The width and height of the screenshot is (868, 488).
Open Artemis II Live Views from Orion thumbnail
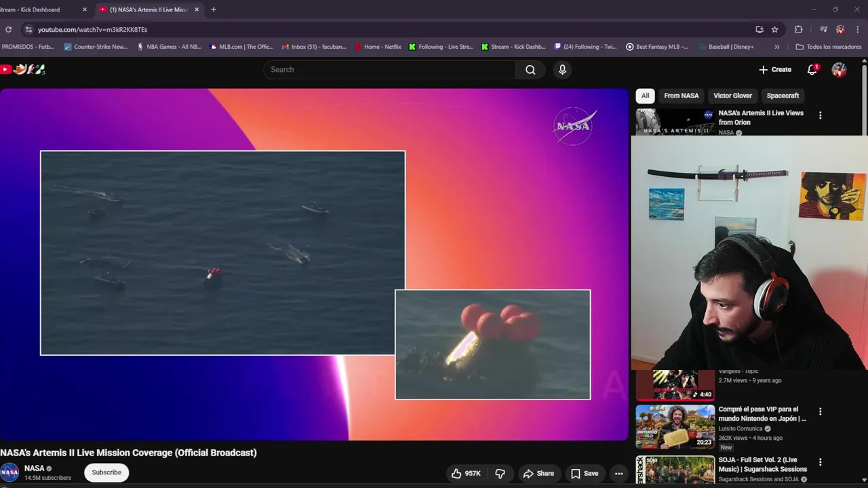(x=675, y=122)
